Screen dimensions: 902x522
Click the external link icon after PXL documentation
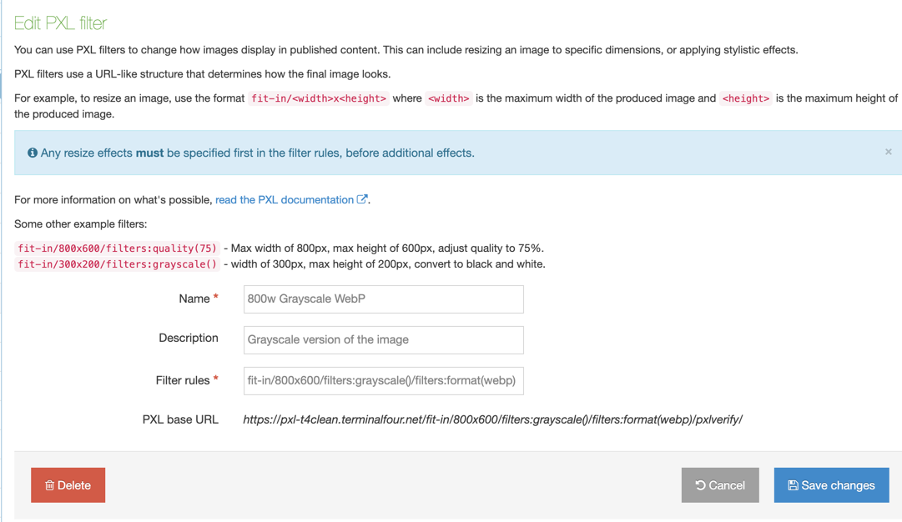(x=362, y=200)
